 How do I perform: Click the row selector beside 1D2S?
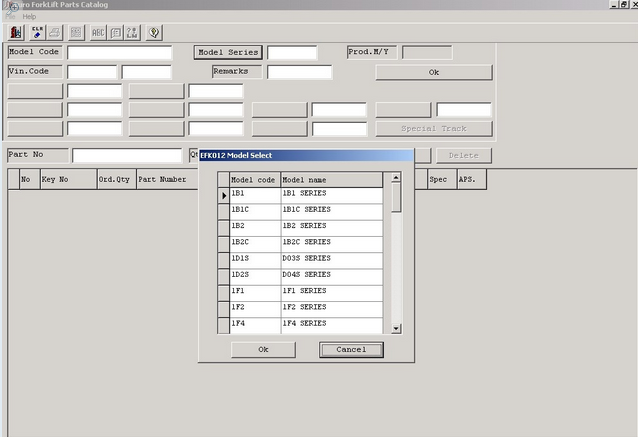tap(223, 277)
